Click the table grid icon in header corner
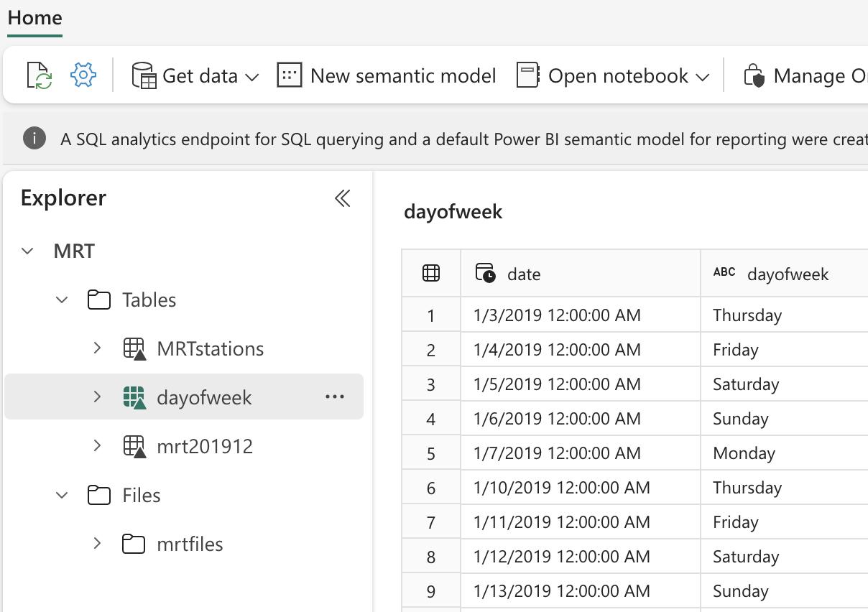 click(x=431, y=273)
